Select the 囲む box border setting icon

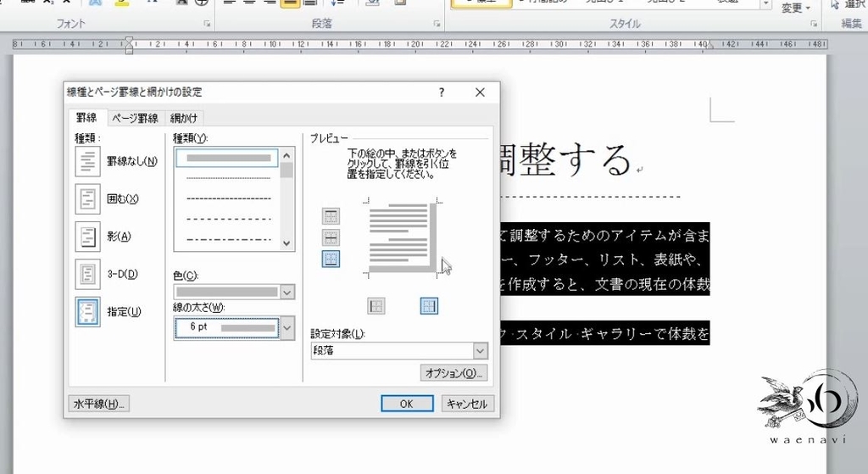pos(87,198)
